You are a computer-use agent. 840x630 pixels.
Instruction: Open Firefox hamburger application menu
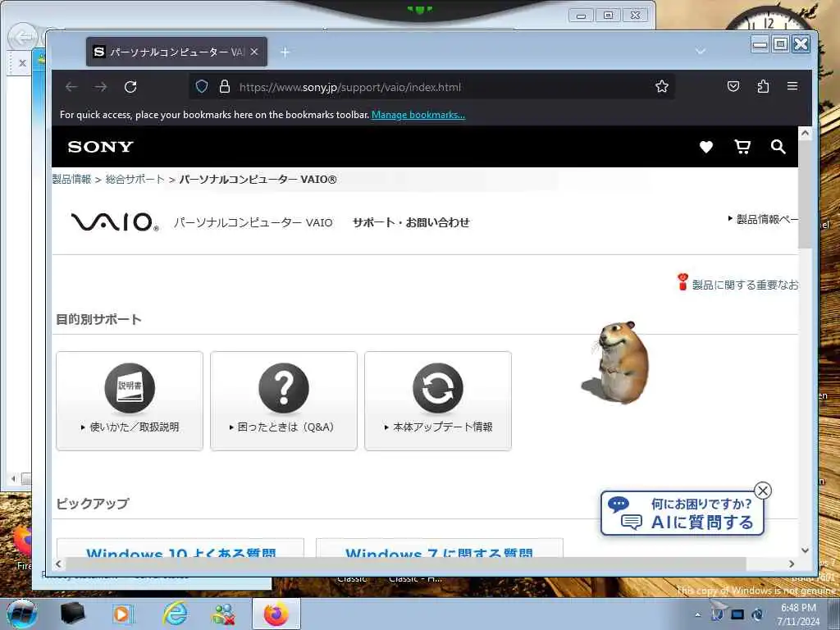792,85
